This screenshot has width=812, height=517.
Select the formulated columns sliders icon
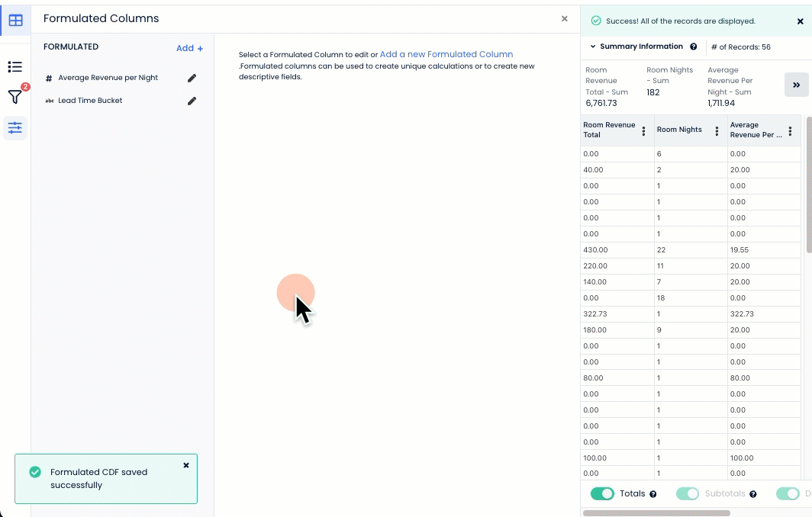[15, 127]
